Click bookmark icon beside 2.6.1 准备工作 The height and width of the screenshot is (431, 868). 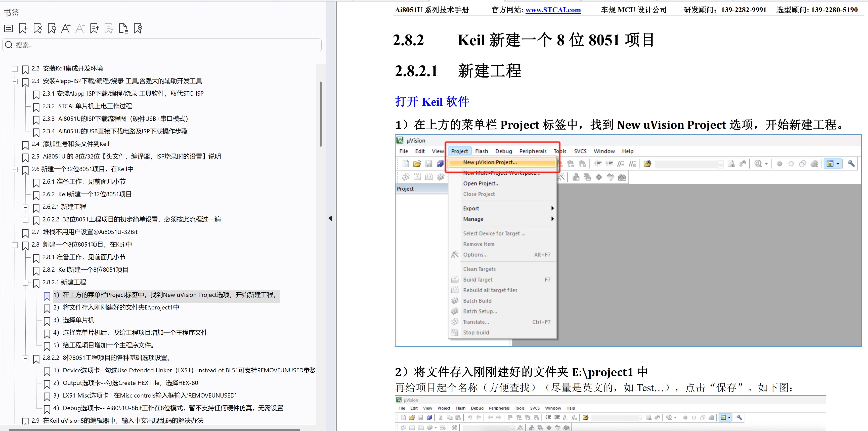coord(36,183)
